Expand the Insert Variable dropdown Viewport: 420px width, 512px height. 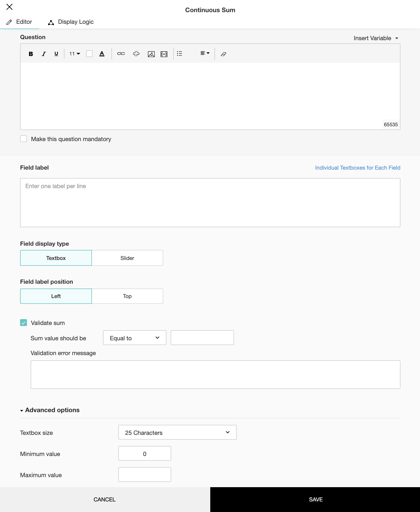point(376,38)
